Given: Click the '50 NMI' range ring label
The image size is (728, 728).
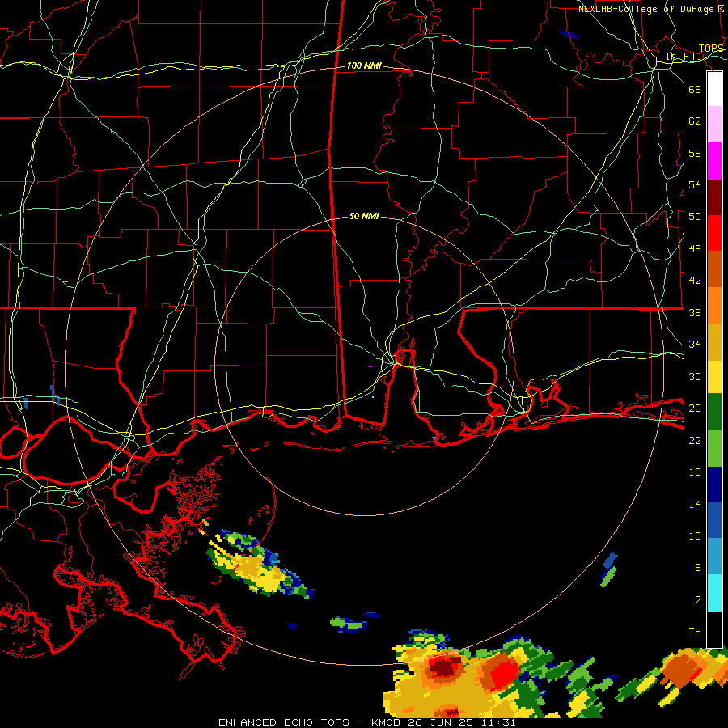Looking at the screenshot, I should pos(364,216).
